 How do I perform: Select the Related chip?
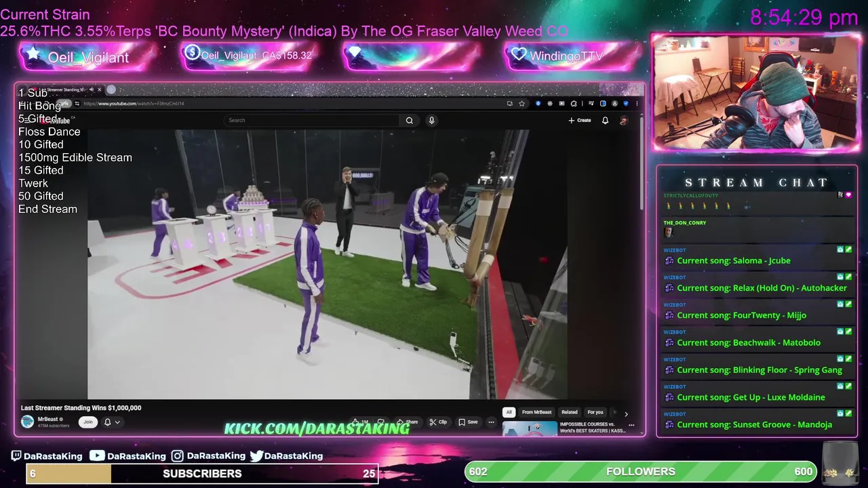point(570,412)
